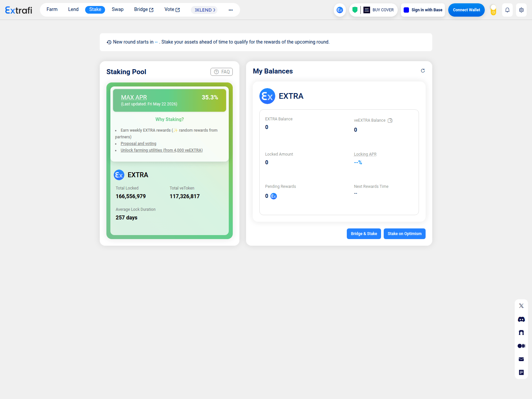Viewport: 532px width, 399px height.
Task: Open the Vote external link tab
Action: pos(172,9)
